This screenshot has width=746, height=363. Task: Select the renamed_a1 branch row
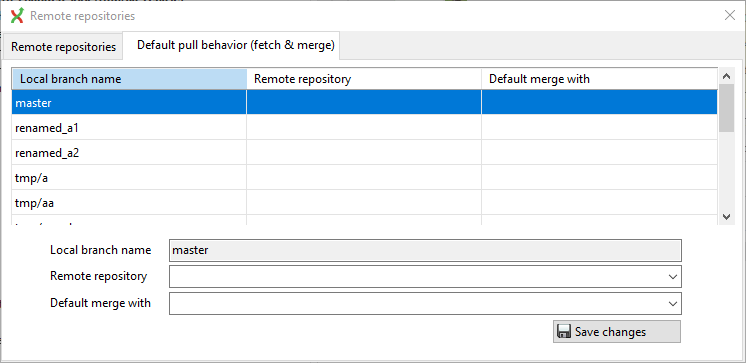coord(364,128)
